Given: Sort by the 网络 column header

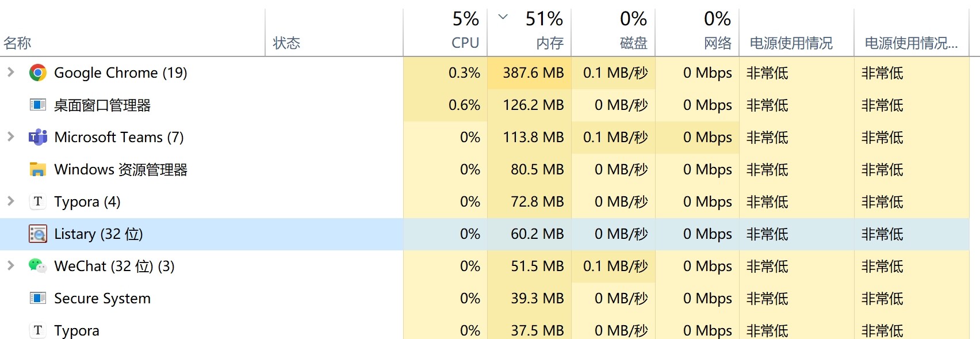Looking at the screenshot, I should [x=697, y=32].
